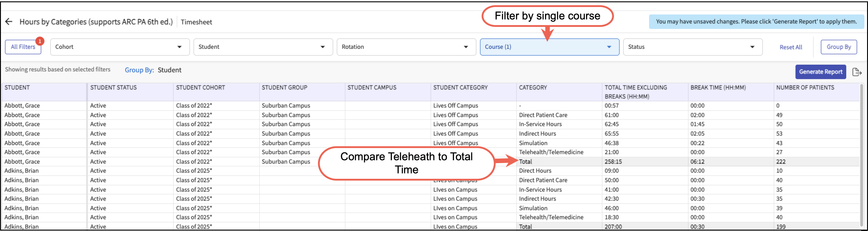
Task: Click the back arrow icon
Action: click(x=9, y=22)
